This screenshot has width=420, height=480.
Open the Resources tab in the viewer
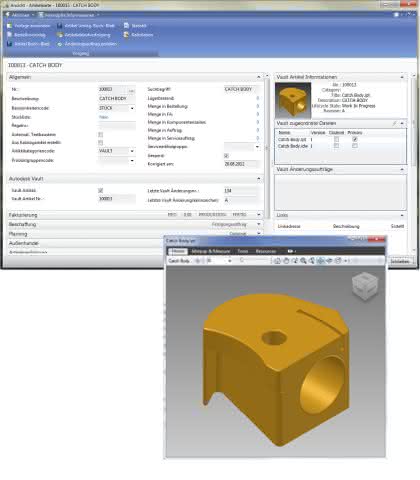tap(266, 251)
